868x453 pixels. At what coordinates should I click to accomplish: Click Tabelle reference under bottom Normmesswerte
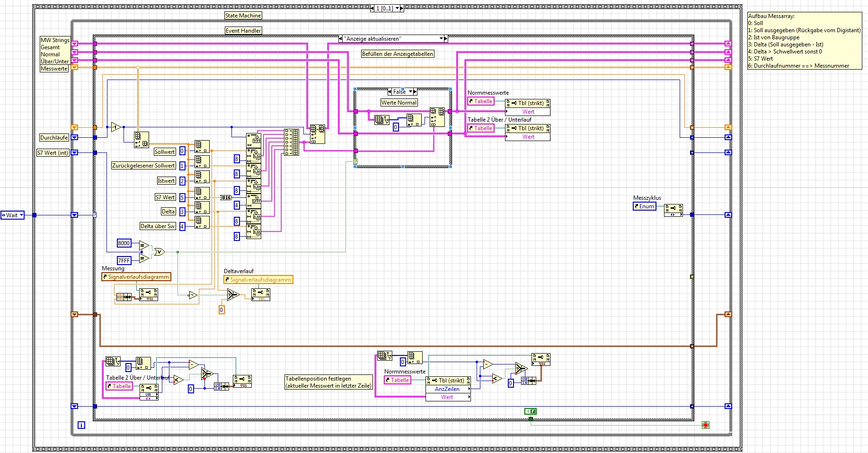point(398,380)
